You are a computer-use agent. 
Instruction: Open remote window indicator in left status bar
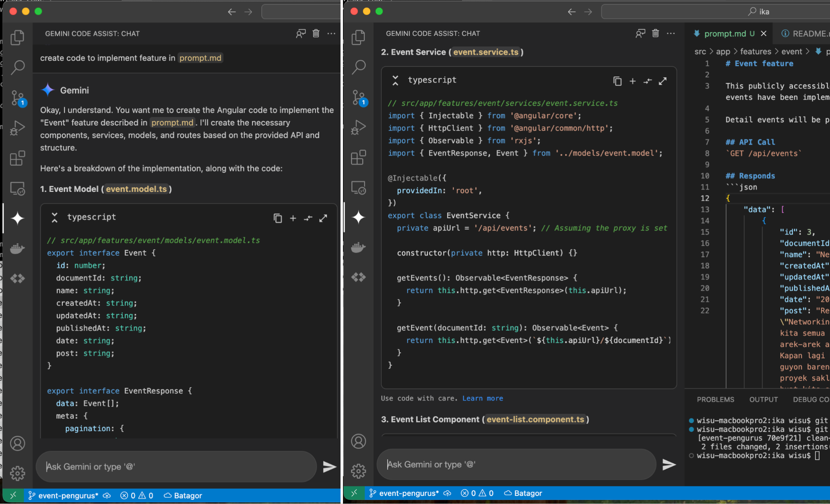[13, 496]
